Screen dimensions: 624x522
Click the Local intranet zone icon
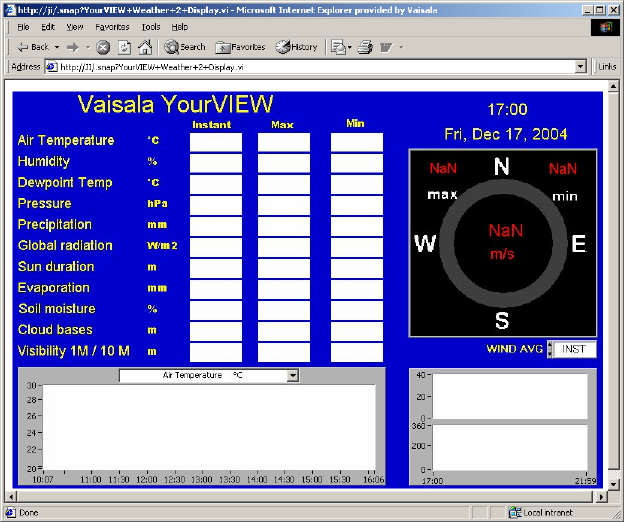(x=515, y=512)
